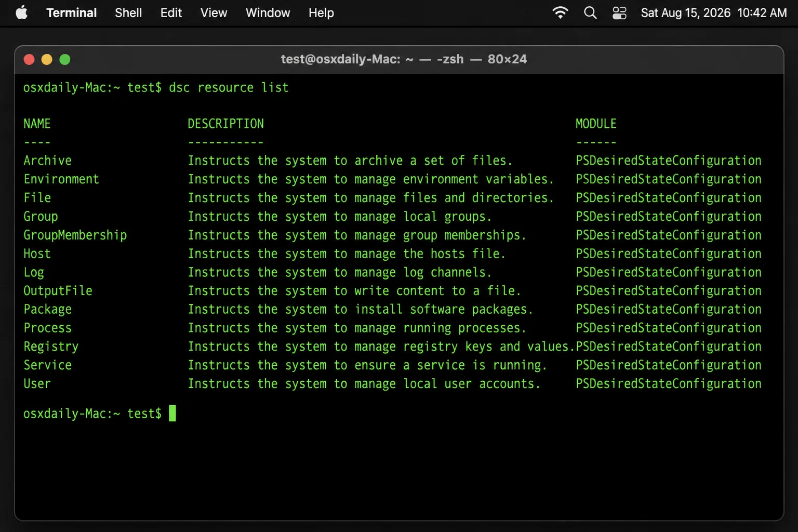
Task: Select the Archive resource name
Action: pos(47,161)
